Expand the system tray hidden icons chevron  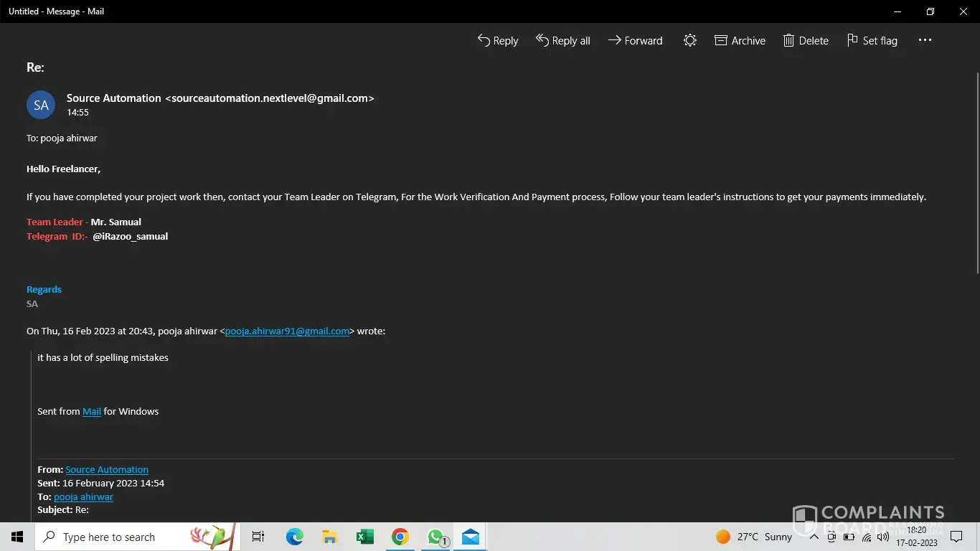pos(814,537)
